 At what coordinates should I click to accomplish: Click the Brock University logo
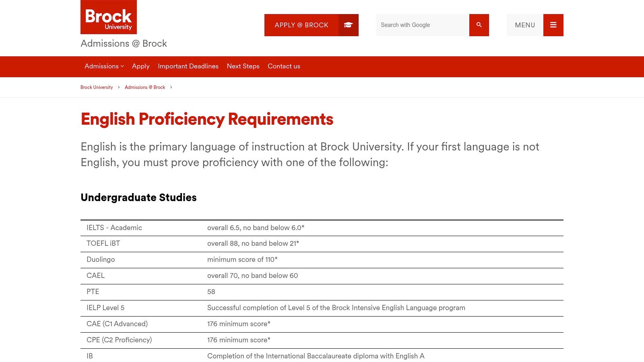click(x=109, y=17)
